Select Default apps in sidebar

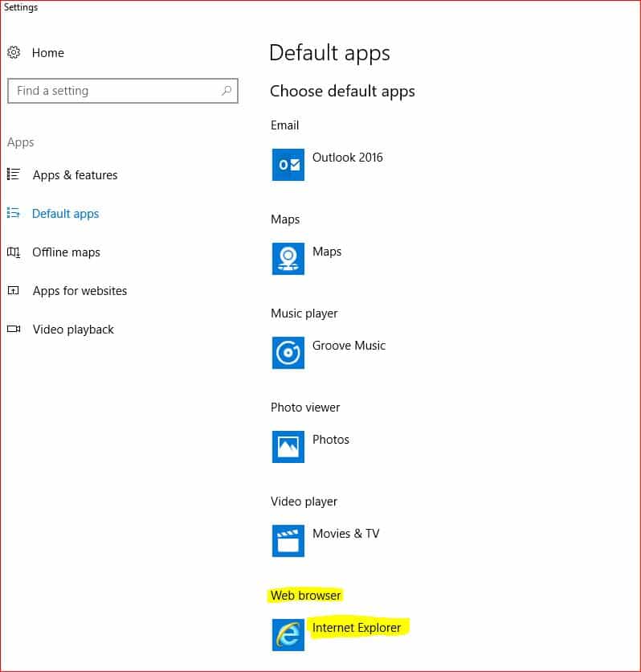(66, 214)
